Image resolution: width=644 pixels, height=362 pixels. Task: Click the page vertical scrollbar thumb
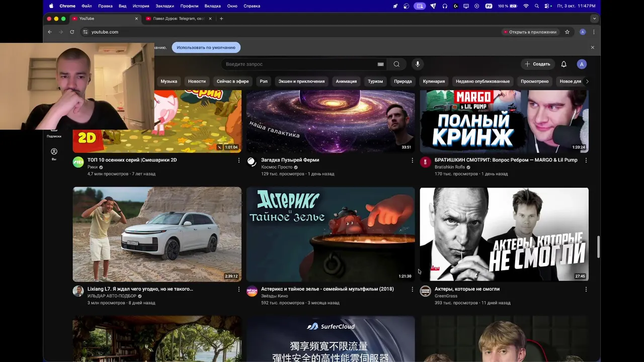point(598,246)
